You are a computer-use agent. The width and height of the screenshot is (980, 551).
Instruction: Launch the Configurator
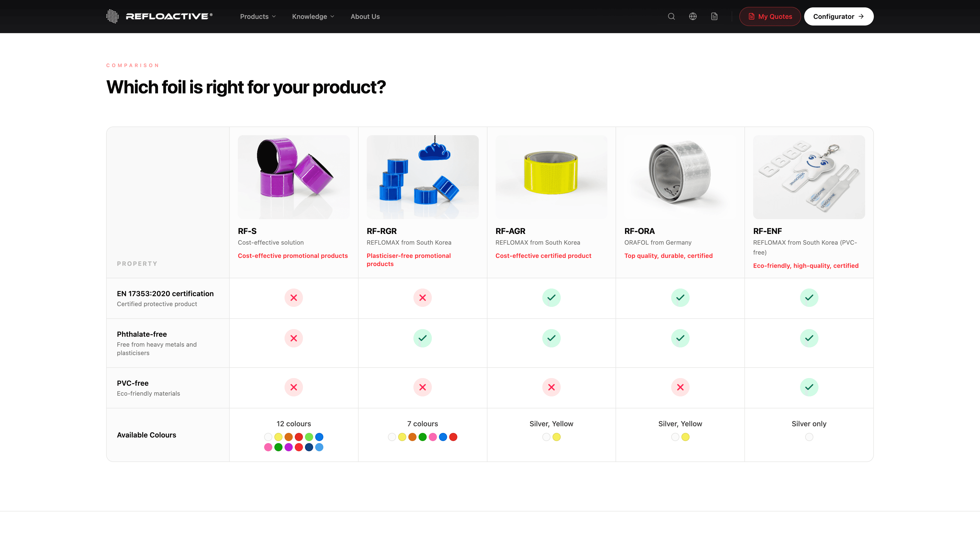click(x=838, y=16)
